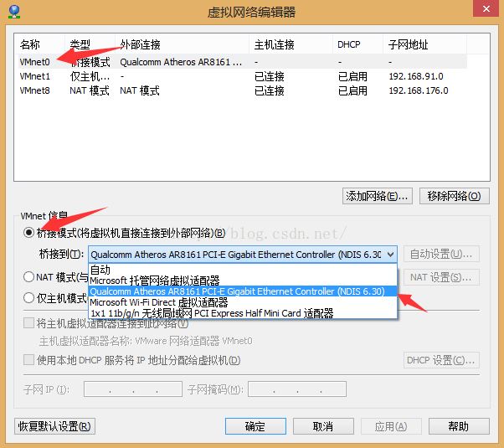Click the 添加网络(E)... button

pyautogui.click(x=378, y=196)
